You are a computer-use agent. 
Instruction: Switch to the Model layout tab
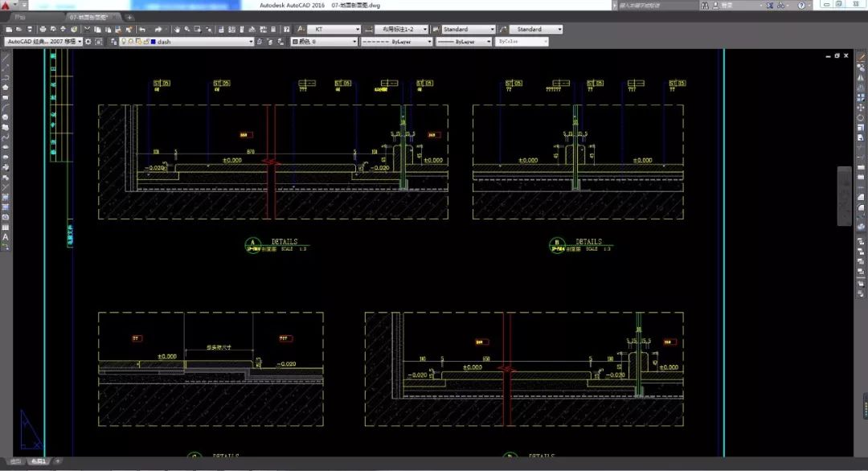[15, 461]
